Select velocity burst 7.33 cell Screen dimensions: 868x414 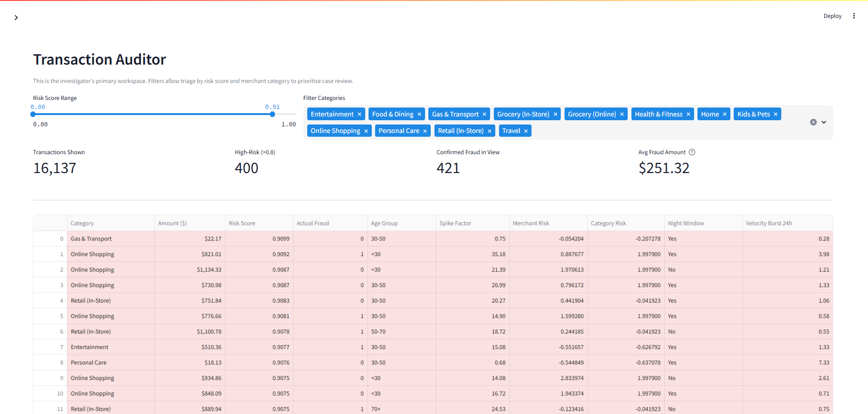788,363
